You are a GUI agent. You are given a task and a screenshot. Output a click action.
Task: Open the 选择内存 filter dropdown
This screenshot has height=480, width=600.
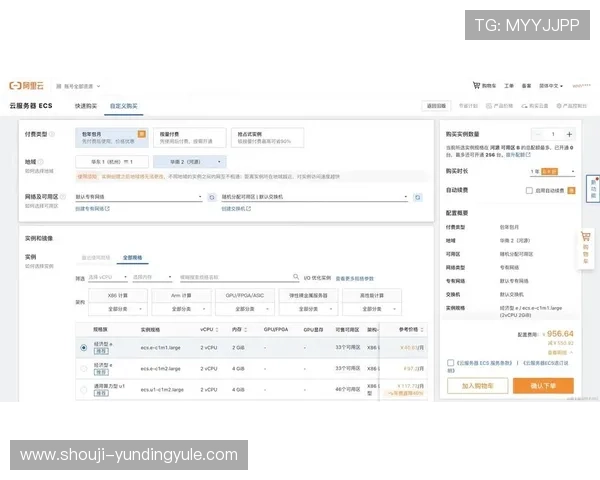coord(152,277)
